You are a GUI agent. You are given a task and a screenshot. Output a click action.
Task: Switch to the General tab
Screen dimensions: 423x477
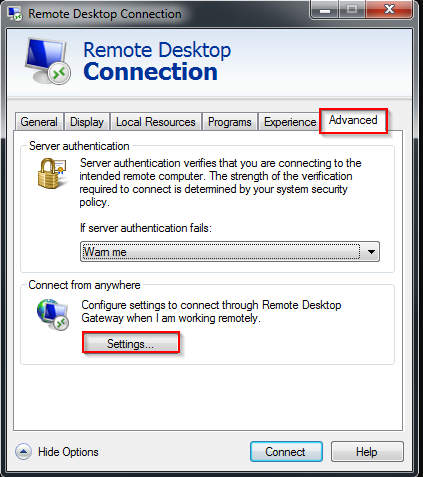pos(39,122)
